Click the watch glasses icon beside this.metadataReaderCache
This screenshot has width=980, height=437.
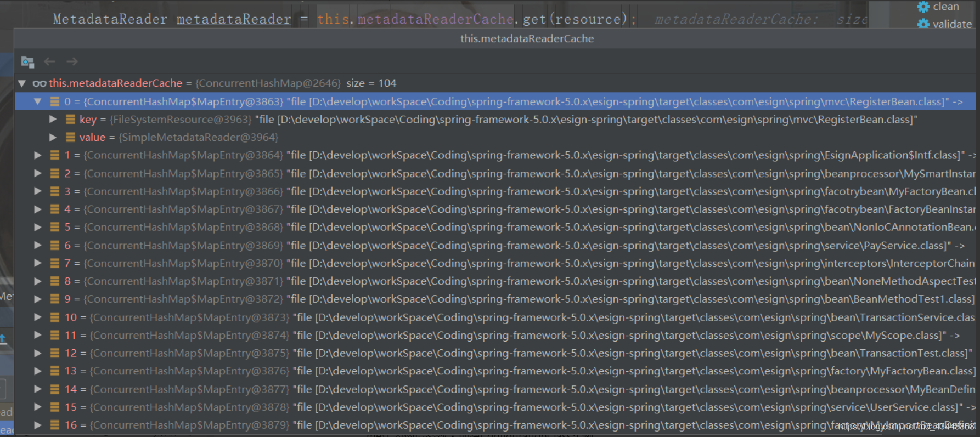pyautogui.click(x=39, y=83)
